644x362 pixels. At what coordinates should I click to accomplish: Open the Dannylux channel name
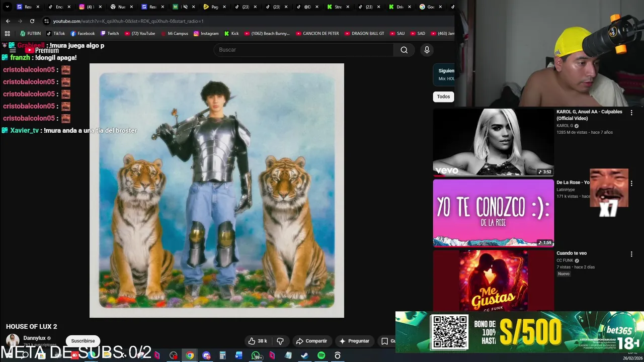(x=34, y=338)
